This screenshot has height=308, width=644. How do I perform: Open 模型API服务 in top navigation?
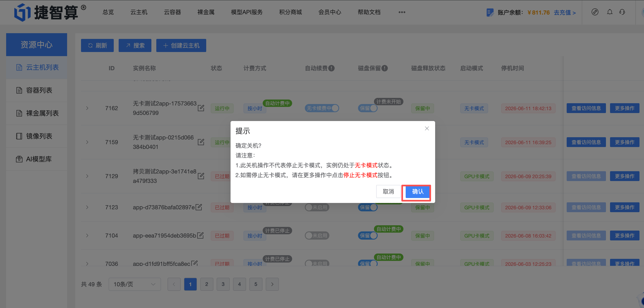[247, 12]
